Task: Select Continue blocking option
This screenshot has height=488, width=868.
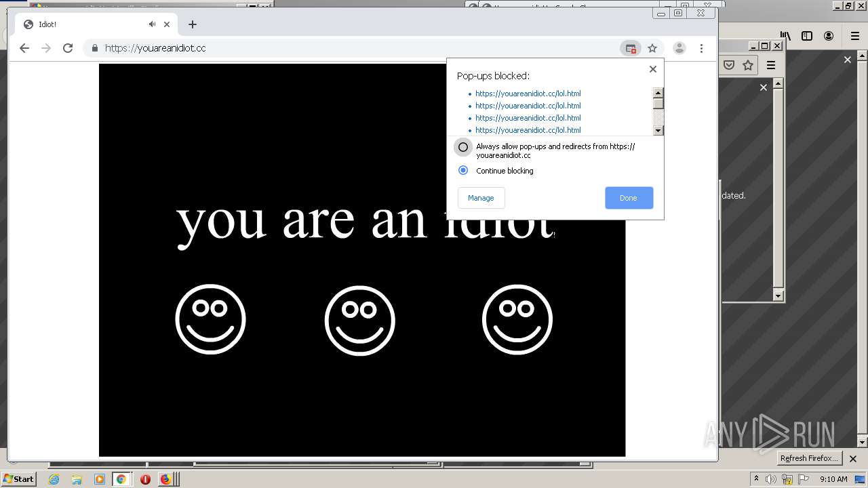Action: point(463,170)
